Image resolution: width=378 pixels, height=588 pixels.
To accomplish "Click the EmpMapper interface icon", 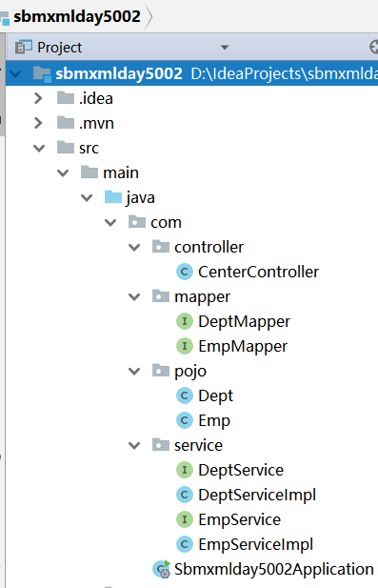I will click(x=185, y=346).
